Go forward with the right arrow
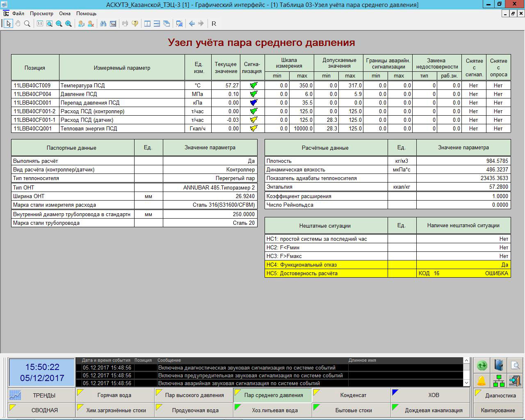The width and height of the screenshot is (525, 420). click(x=201, y=23)
